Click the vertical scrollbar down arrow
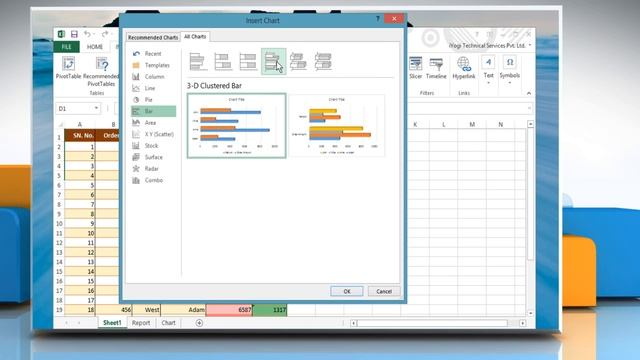The height and width of the screenshot is (360, 640). 530,313
